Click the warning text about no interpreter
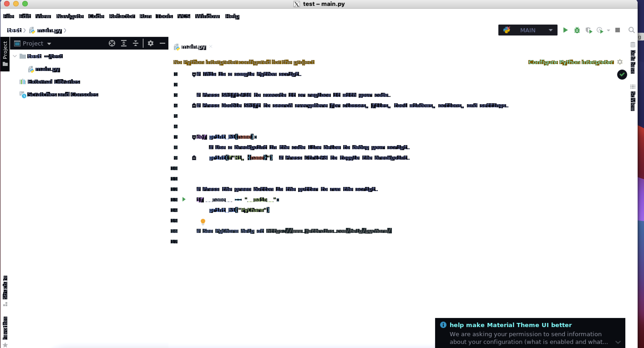 pyautogui.click(x=244, y=62)
